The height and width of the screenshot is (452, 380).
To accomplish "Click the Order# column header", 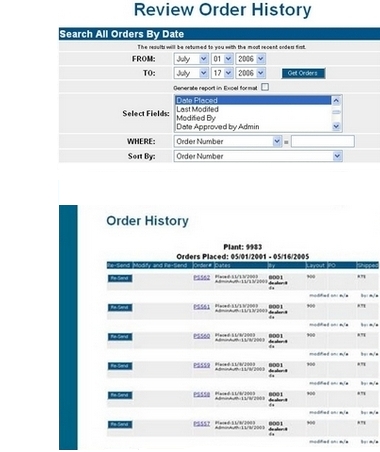I will click(203, 265).
